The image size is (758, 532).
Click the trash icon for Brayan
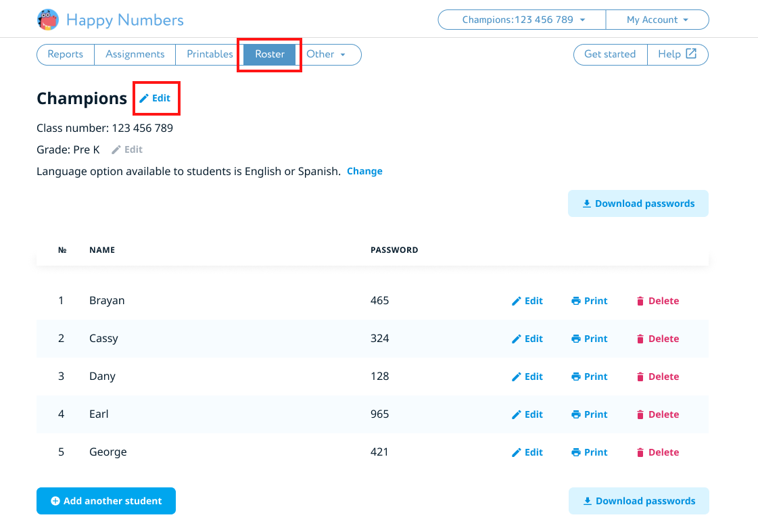pyautogui.click(x=640, y=301)
